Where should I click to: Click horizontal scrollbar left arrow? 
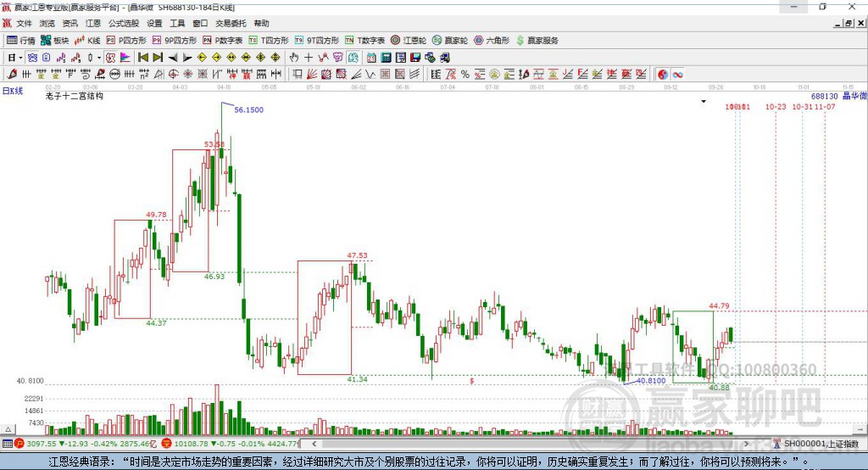314,444
